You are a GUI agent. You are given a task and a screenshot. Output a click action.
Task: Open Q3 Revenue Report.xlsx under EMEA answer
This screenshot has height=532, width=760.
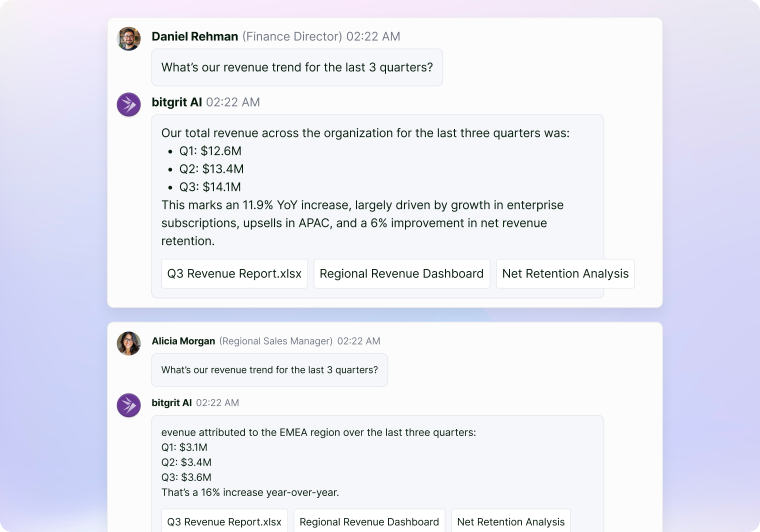click(224, 522)
